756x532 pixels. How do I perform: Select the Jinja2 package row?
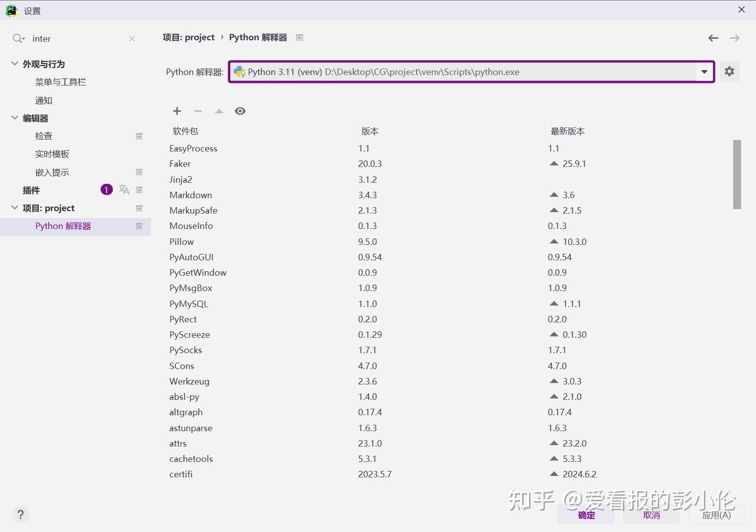pos(449,179)
